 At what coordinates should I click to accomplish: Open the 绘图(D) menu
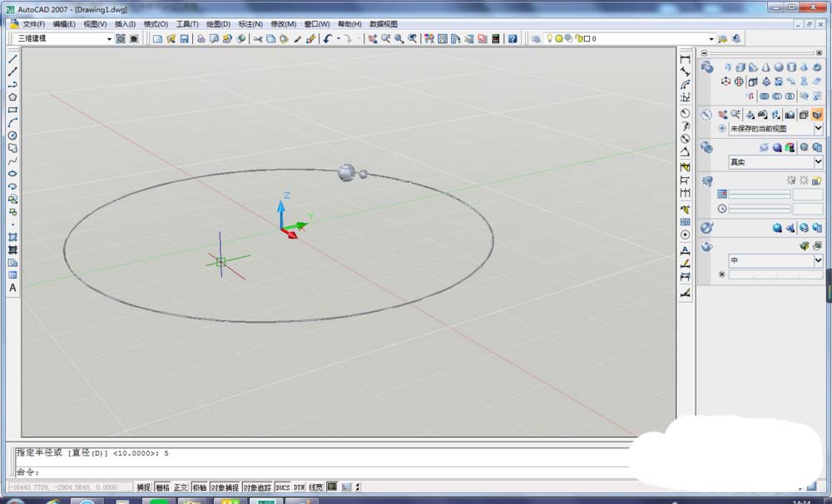[x=218, y=24]
